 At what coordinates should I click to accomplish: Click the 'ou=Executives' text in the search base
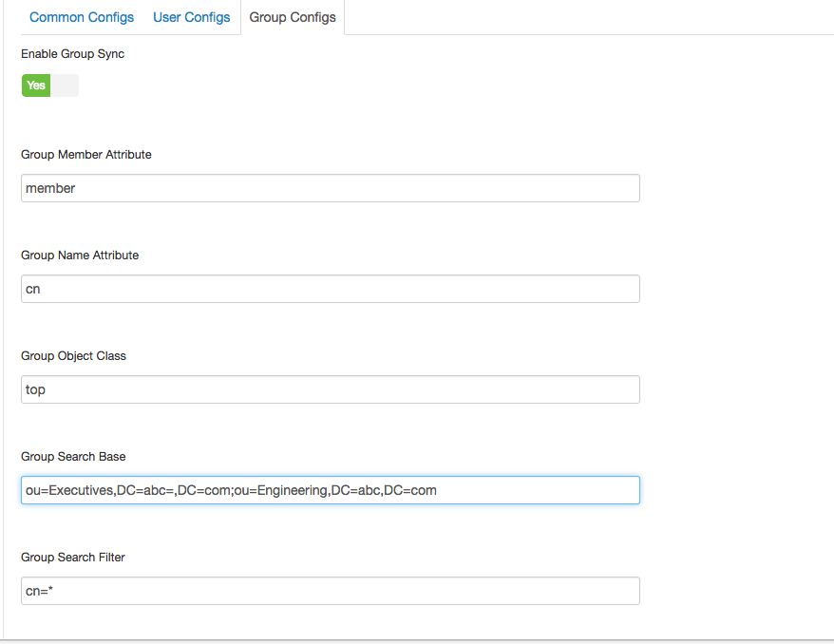(x=68, y=490)
